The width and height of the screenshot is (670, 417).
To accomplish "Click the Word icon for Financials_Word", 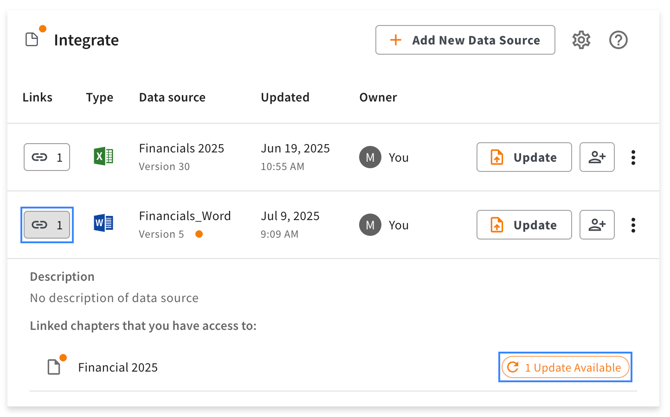I will [x=103, y=224].
